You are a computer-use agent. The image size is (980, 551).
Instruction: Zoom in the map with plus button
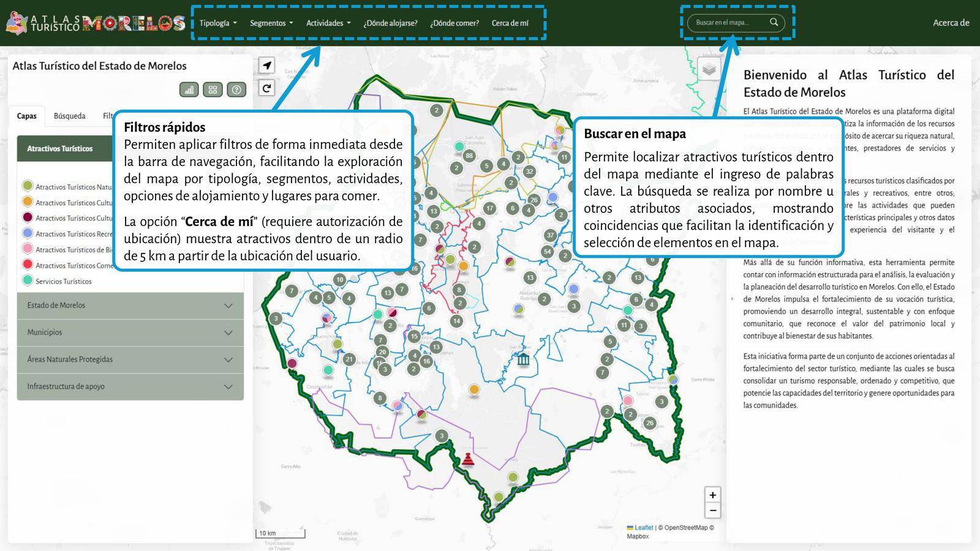[x=712, y=495]
